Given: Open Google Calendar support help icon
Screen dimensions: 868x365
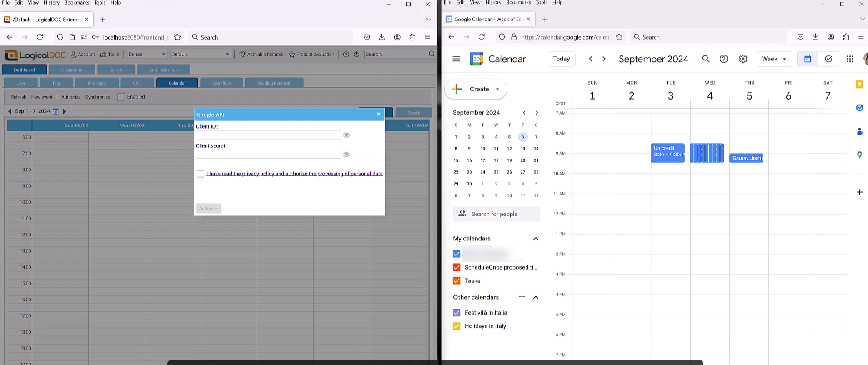Looking at the screenshot, I should pos(724,59).
